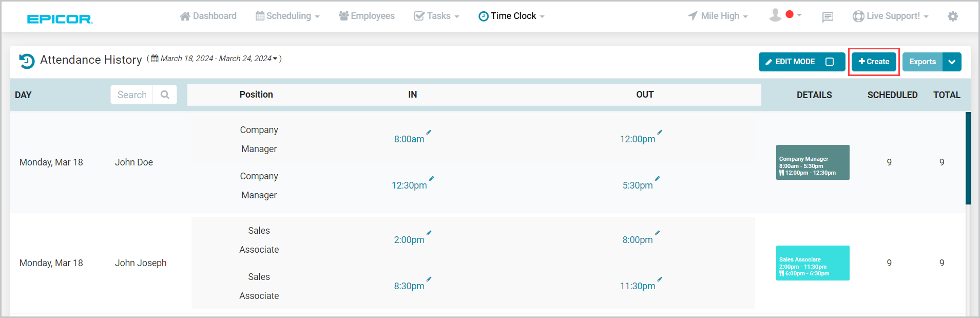The height and width of the screenshot is (318, 980).
Task: Open the Company Manager shift details block
Action: click(x=813, y=162)
